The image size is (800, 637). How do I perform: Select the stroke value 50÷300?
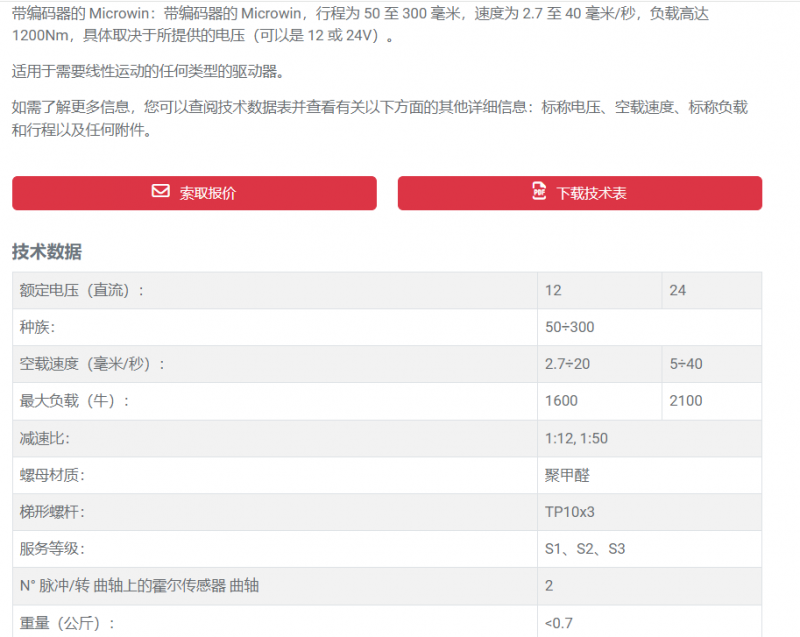569,327
